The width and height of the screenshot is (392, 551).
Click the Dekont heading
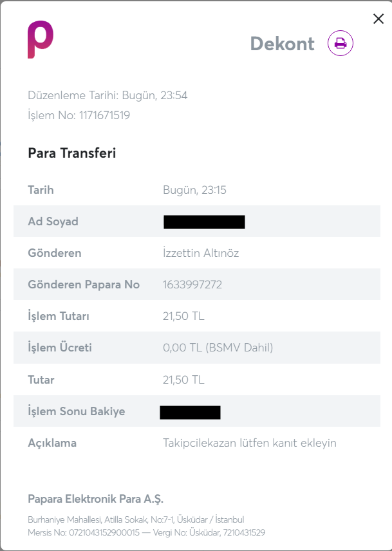click(x=283, y=44)
